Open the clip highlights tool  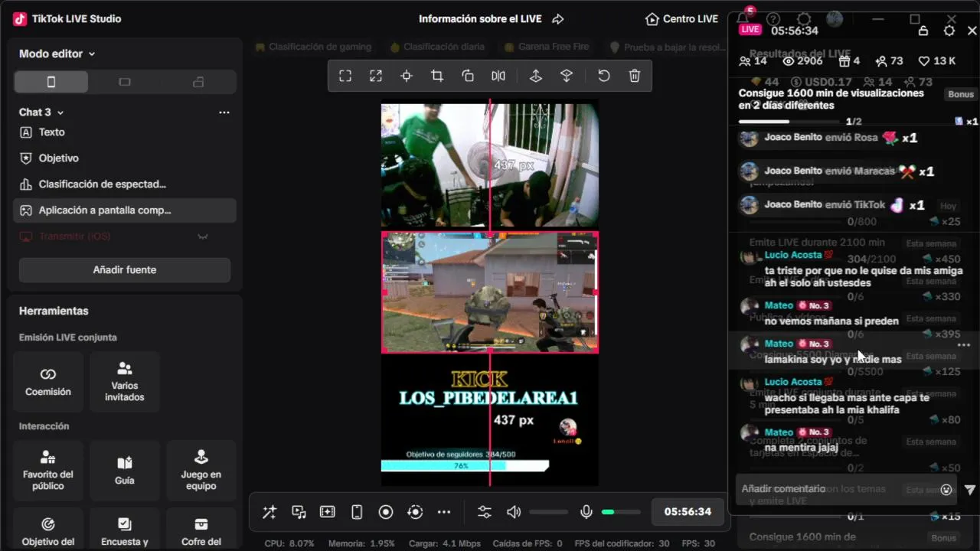[x=328, y=512]
